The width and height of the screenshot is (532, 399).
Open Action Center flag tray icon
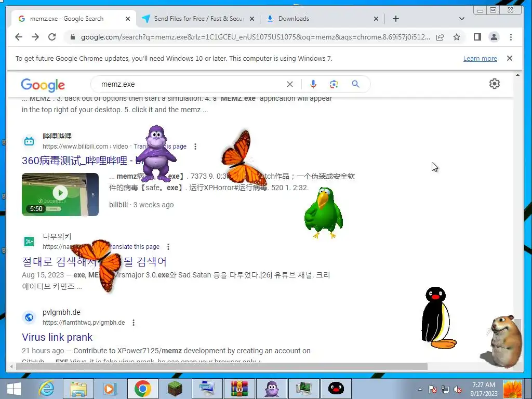tap(432, 389)
